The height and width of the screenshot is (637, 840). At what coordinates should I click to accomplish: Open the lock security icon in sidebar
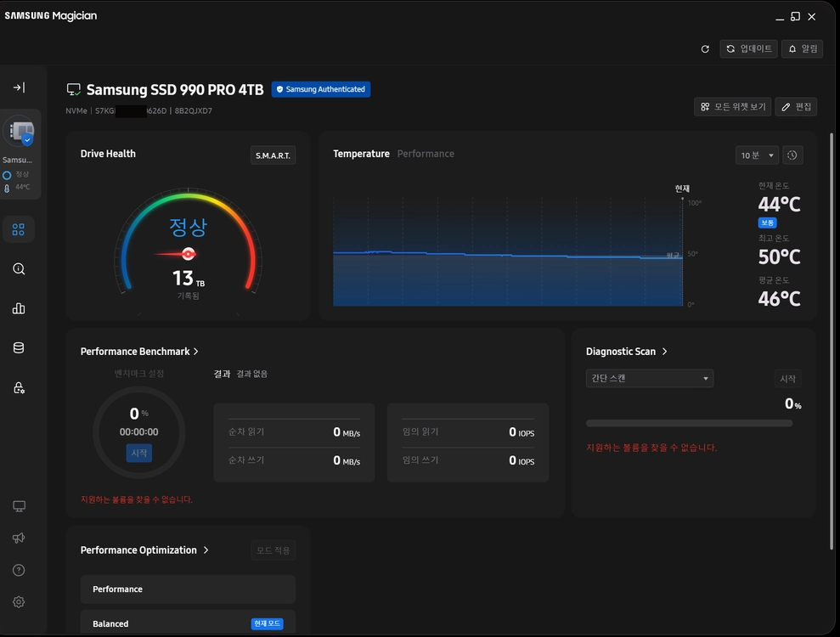click(x=19, y=387)
